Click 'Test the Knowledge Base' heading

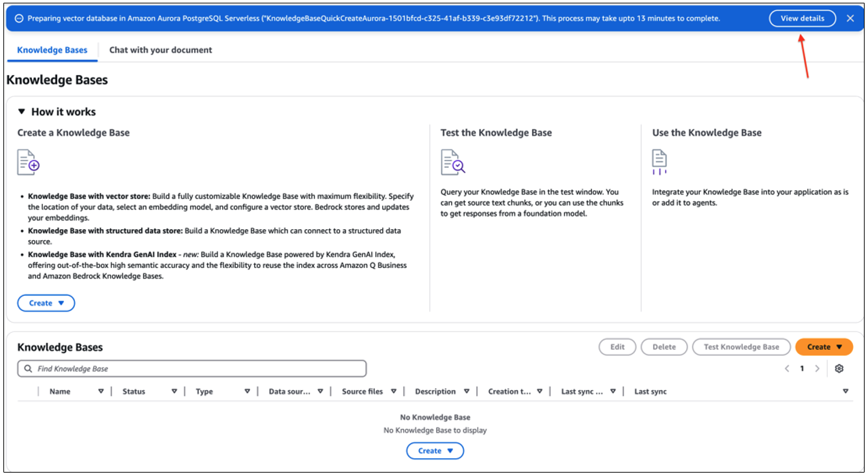point(496,132)
